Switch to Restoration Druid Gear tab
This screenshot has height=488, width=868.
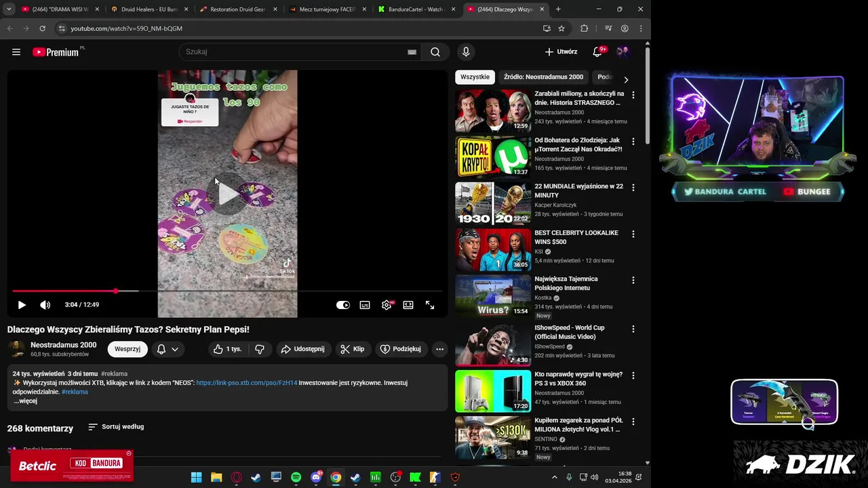pos(238,9)
